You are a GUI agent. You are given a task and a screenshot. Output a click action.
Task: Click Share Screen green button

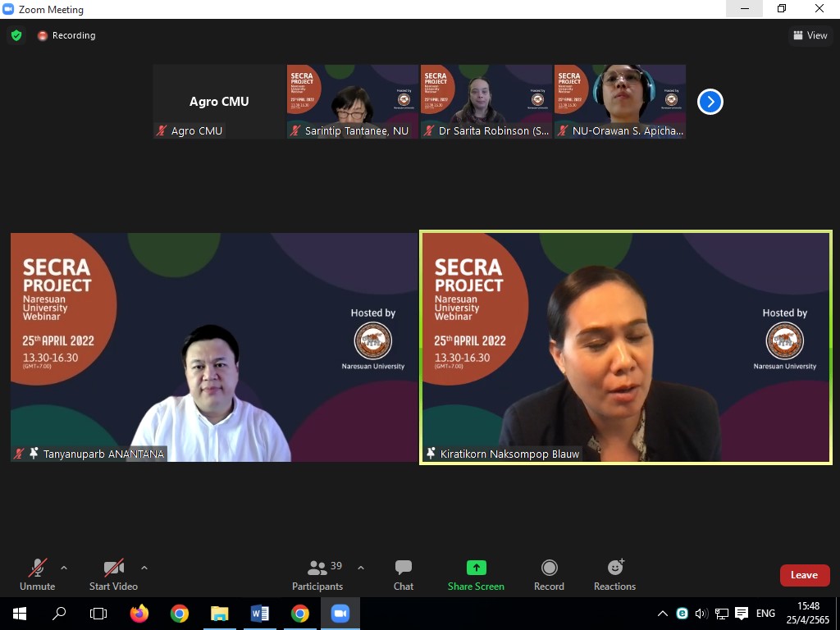pos(476,575)
